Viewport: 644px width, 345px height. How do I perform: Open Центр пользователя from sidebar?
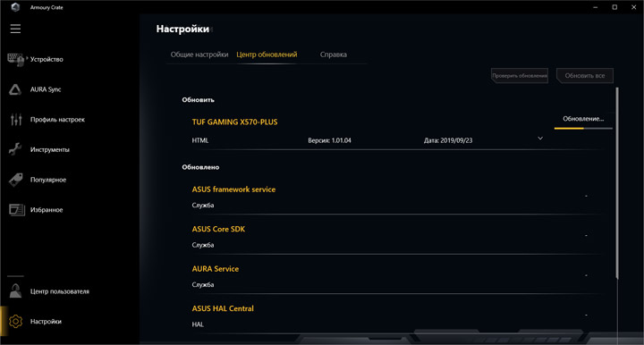click(60, 291)
